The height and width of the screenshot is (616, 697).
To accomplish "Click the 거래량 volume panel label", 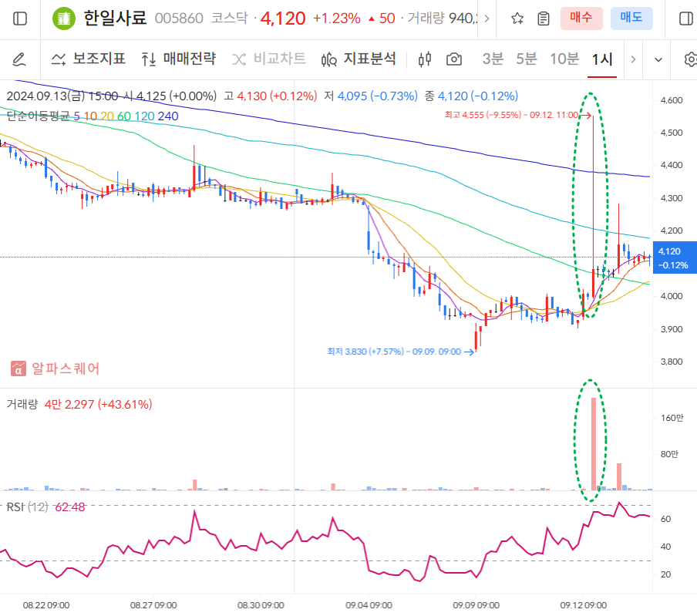I will 22,405.
